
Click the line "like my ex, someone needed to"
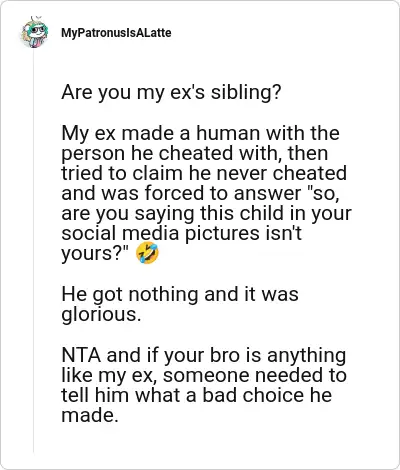click(x=204, y=375)
